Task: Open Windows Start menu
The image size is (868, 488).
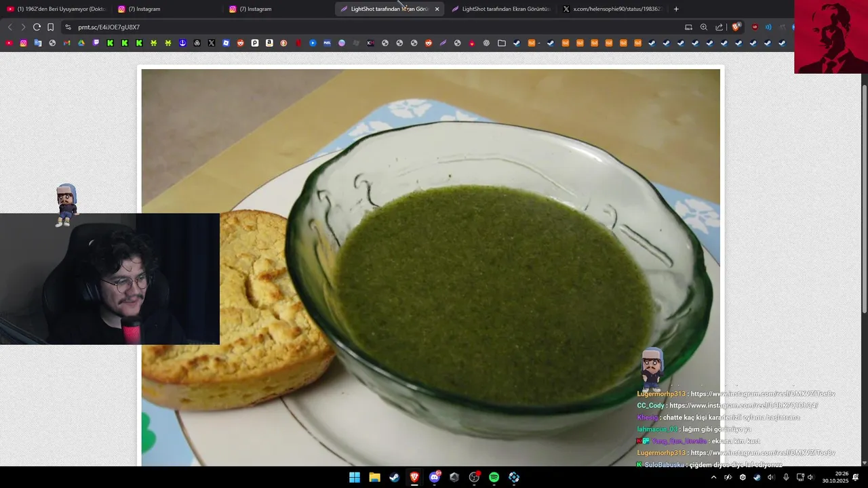Action: pyautogui.click(x=355, y=477)
